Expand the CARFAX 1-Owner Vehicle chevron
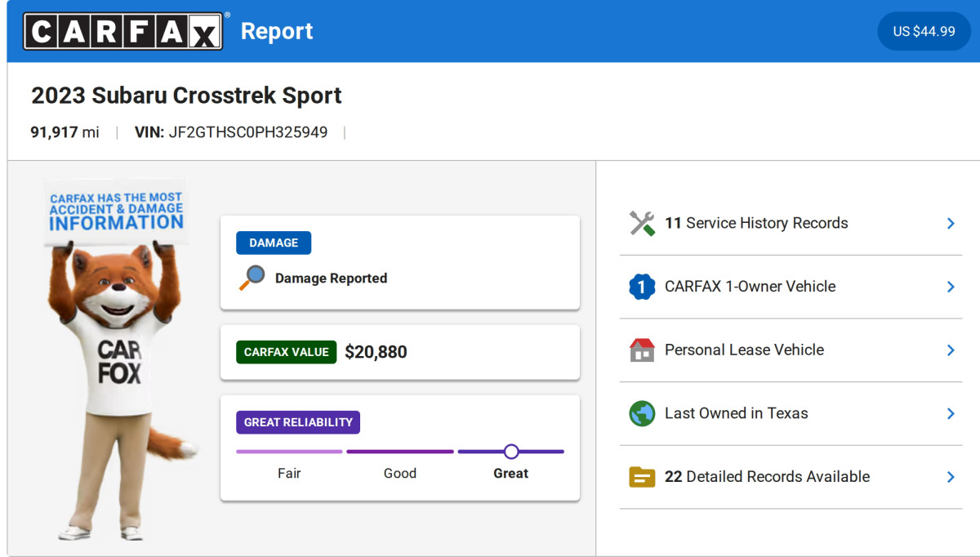 [x=951, y=287]
